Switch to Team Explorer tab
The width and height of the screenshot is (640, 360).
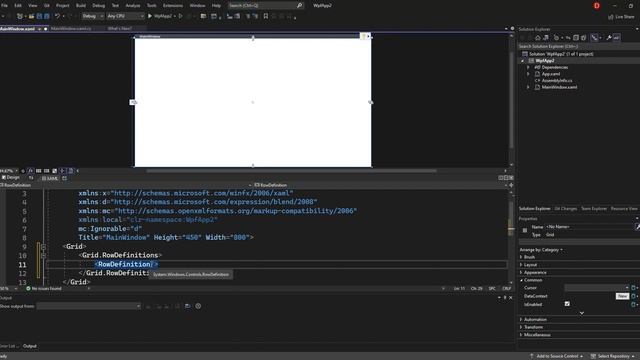tap(594, 209)
